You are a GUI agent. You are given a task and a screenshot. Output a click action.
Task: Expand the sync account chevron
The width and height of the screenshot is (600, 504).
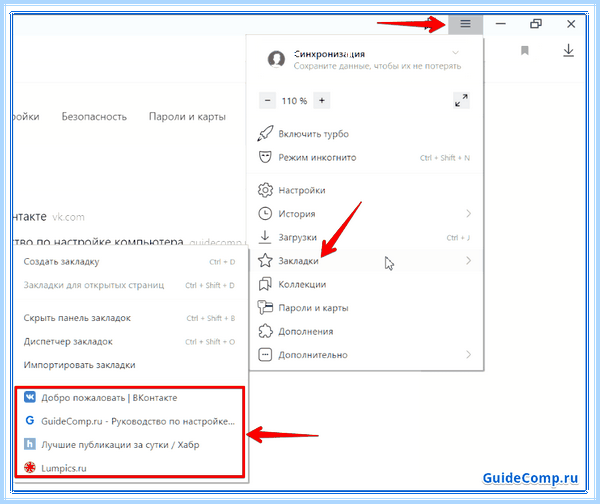click(x=455, y=52)
